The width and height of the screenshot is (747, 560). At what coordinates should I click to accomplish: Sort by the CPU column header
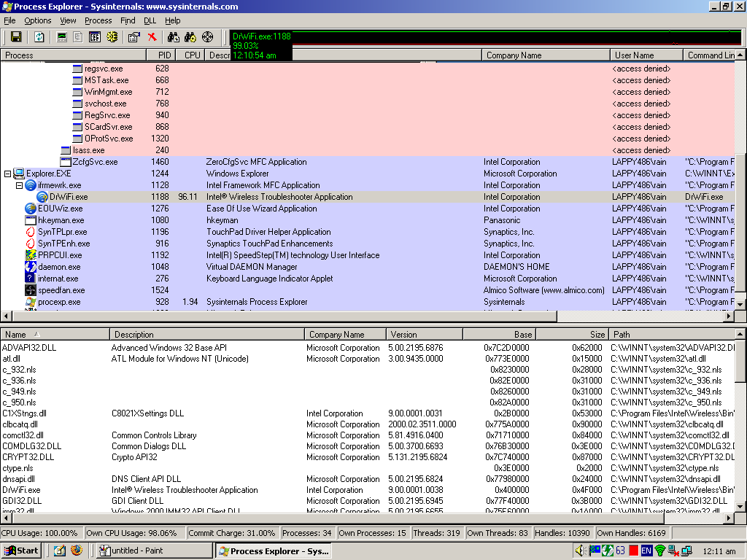(x=190, y=55)
